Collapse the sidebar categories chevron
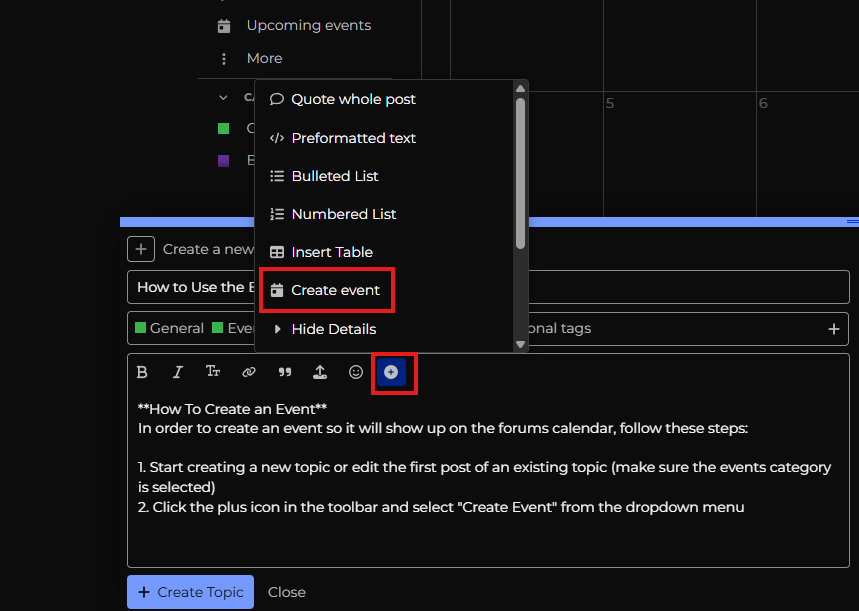Screen dimensions: 859x611 224,97
